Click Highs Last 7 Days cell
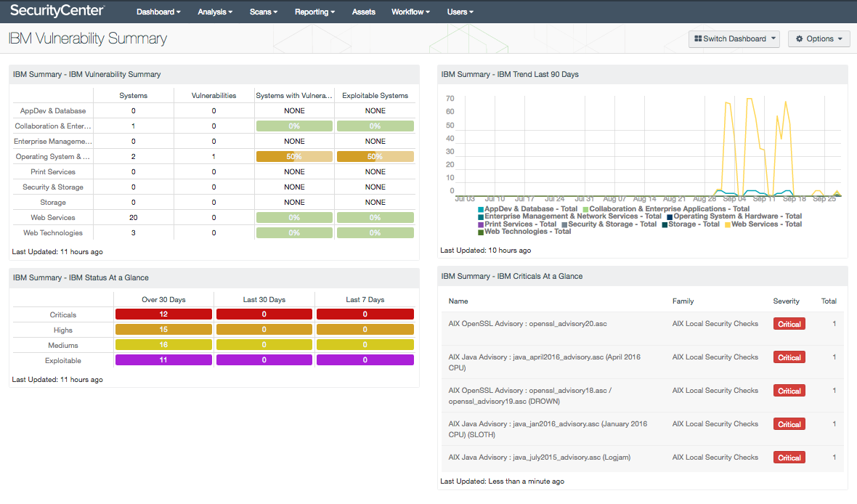Screen dimensions: 857x504 (x=365, y=330)
